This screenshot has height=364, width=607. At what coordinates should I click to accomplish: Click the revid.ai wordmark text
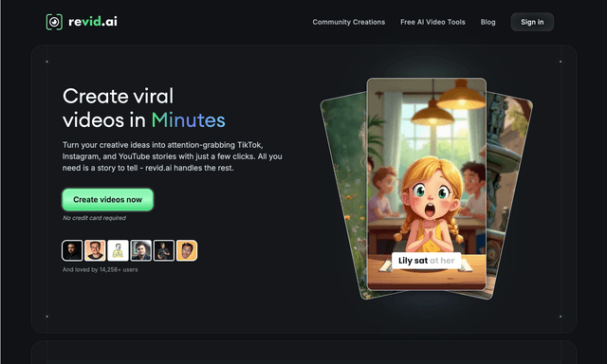[x=93, y=22]
